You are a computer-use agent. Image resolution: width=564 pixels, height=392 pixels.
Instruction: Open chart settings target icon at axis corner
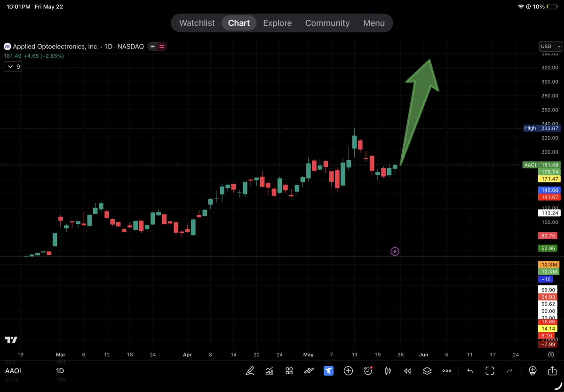551,354
